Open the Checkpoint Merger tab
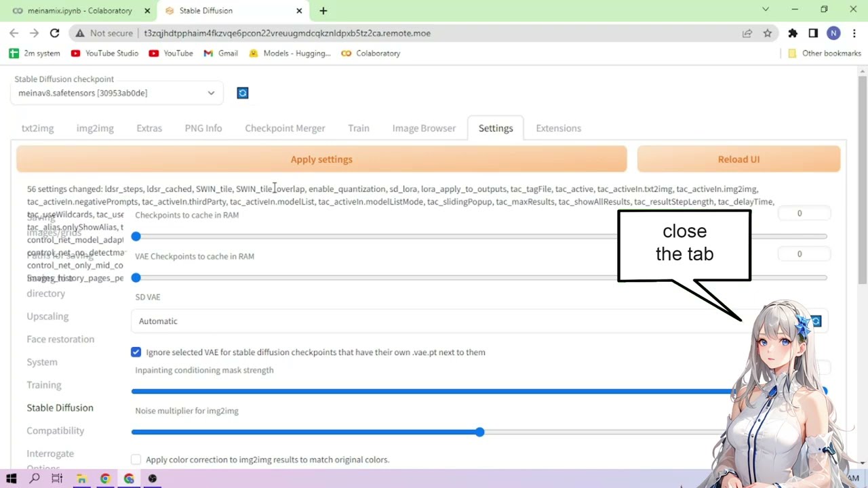Image resolution: width=868 pixels, height=488 pixels. (285, 128)
